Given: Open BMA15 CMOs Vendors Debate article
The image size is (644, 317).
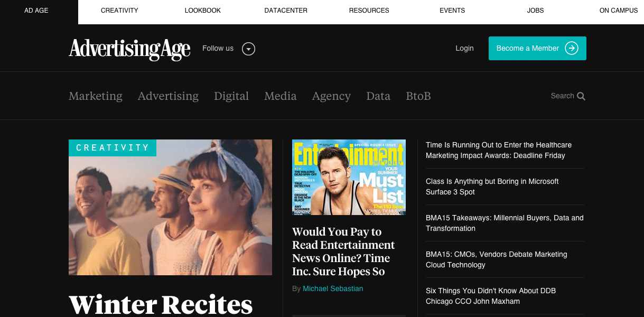Looking at the screenshot, I should tap(497, 259).
